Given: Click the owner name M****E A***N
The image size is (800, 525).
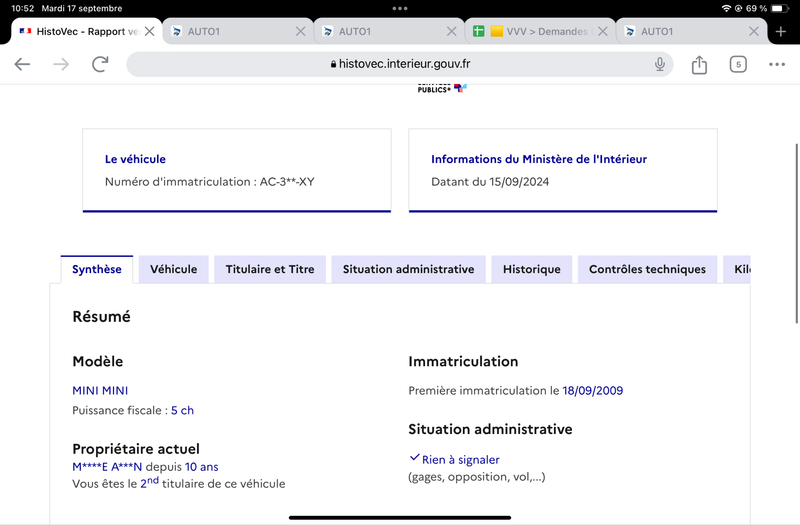Looking at the screenshot, I should click(107, 467).
